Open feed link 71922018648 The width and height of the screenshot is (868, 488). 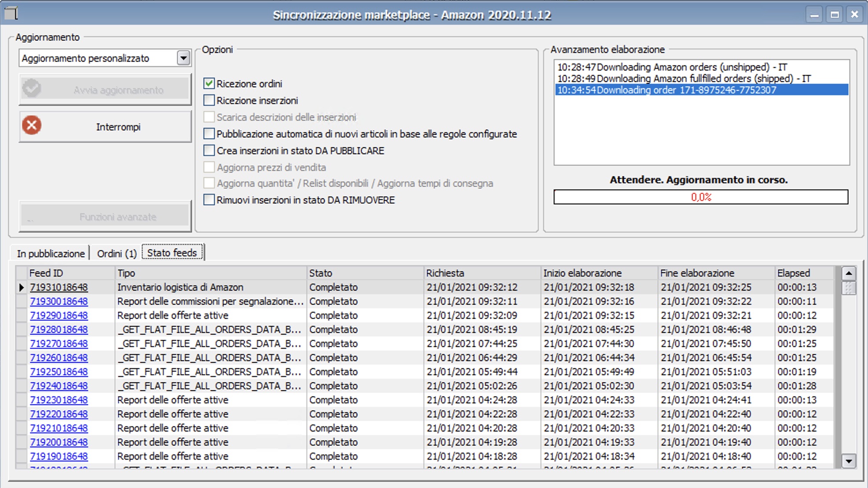pyautogui.click(x=59, y=414)
